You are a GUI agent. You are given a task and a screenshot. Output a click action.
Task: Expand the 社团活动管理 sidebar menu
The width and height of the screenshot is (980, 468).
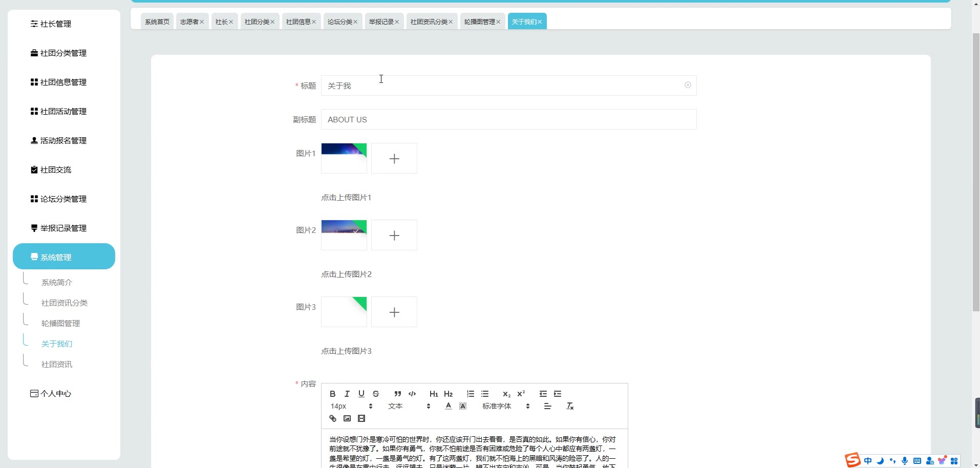(x=64, y=111)
